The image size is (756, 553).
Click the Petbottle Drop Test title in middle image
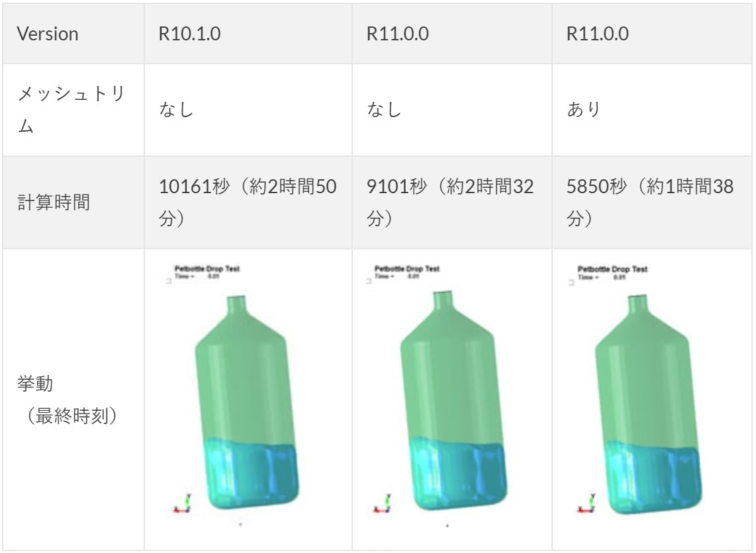point(407,269)
